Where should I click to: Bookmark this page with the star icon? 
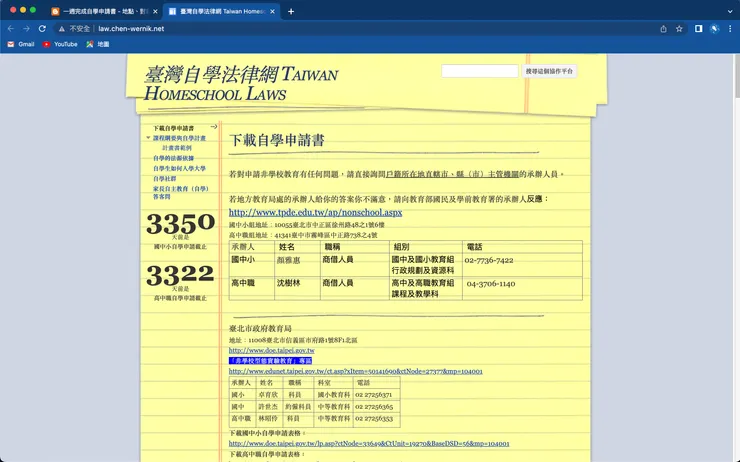click(x=679, y=29)
